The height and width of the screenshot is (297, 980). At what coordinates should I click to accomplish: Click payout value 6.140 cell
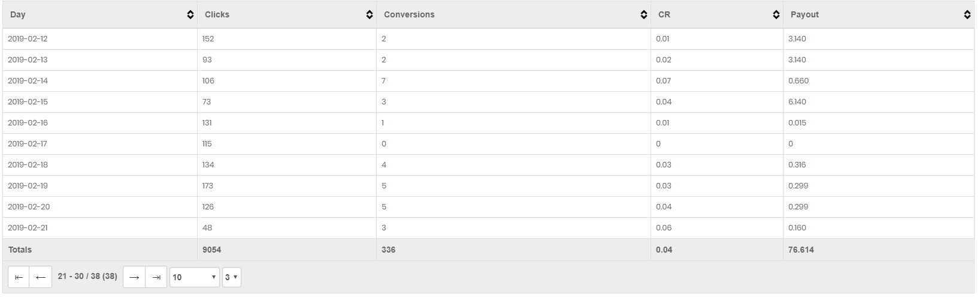(879, 102)
